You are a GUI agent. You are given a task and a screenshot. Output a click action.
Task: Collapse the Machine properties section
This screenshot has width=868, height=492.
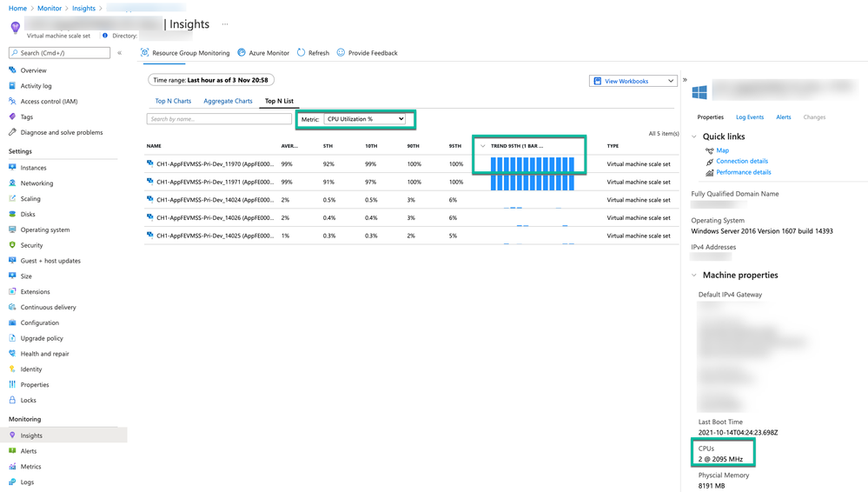(694, 276)
